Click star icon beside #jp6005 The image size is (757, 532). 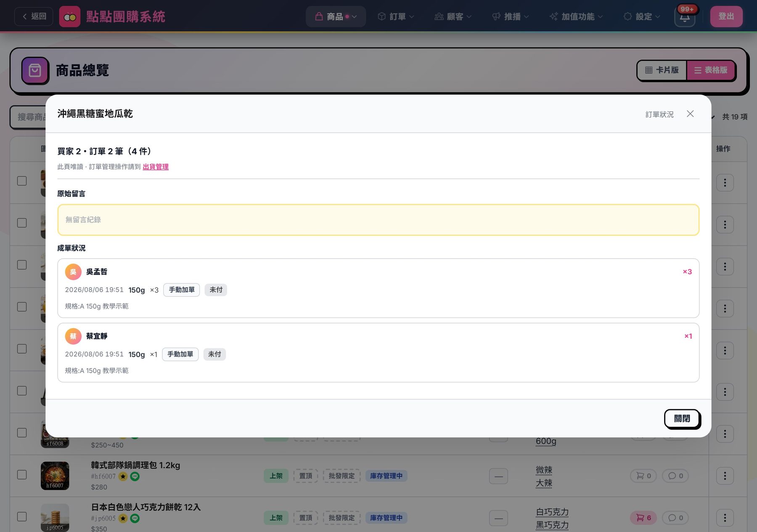pos(123,518)
